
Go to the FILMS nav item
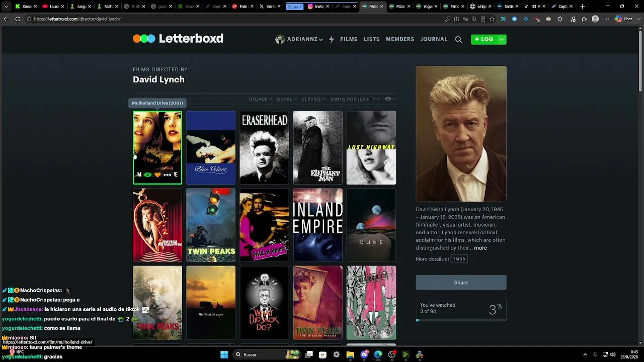pyautogui.click(x=349, y=39)
